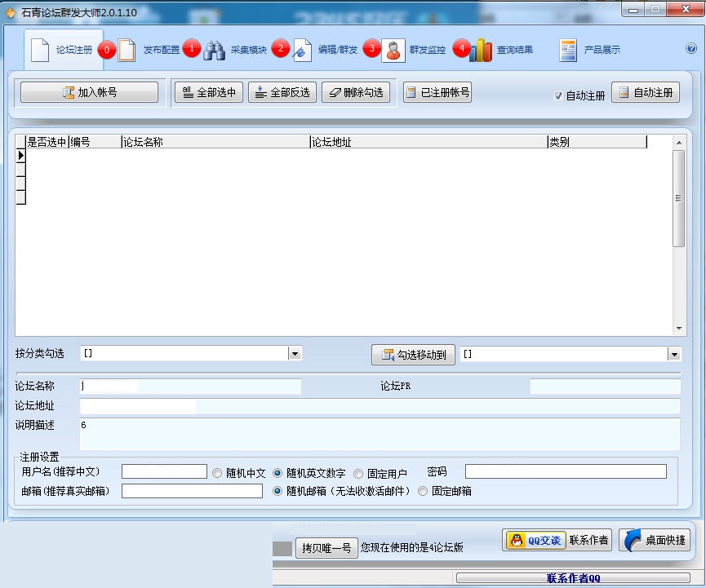The image size is (706, 588).
Task: Open the 勾选移动到 target category dropdown
Action: click(673, 354)
